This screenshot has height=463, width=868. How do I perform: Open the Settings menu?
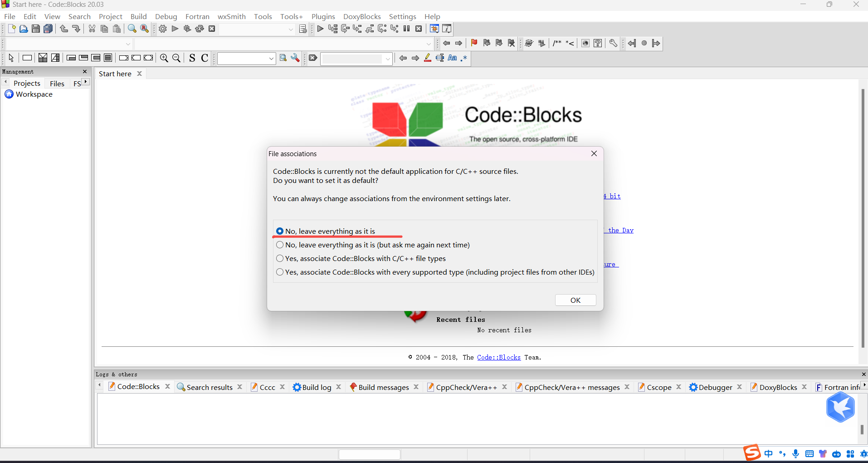coord(402,16)
